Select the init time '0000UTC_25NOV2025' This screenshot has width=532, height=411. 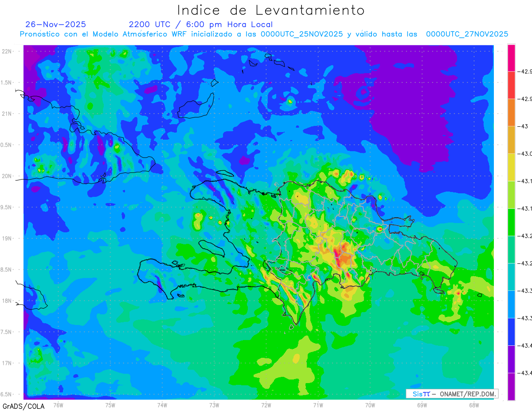tap(302, 34)
